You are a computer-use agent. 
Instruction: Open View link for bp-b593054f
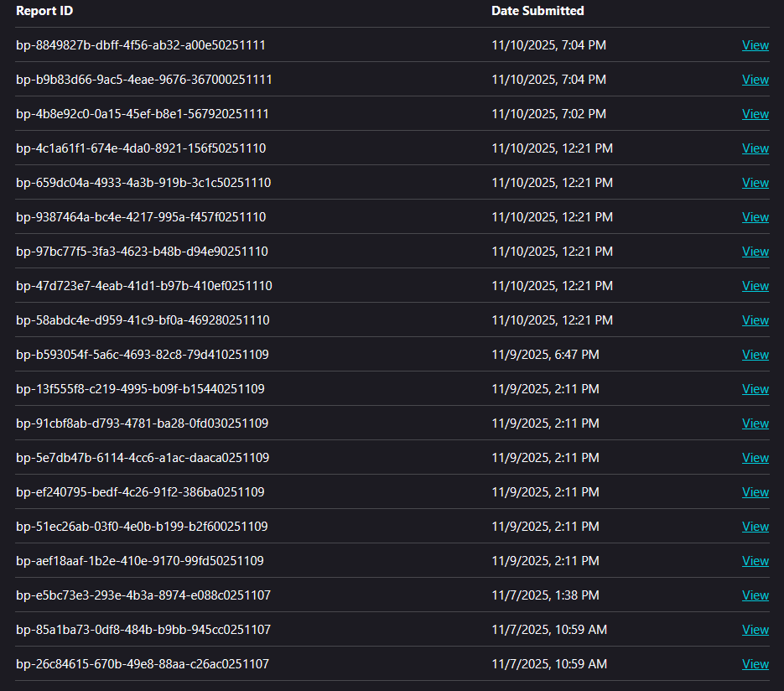click(755, 355)
